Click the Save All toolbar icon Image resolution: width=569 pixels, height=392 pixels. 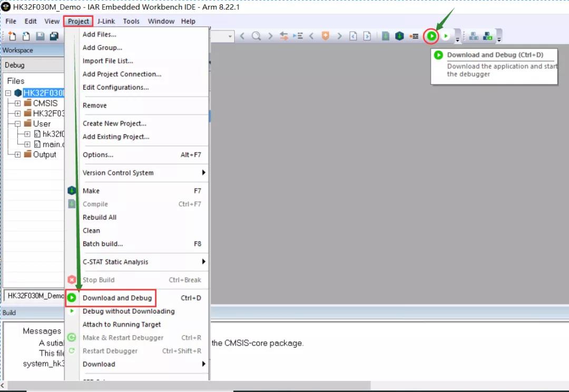[54, 36]
